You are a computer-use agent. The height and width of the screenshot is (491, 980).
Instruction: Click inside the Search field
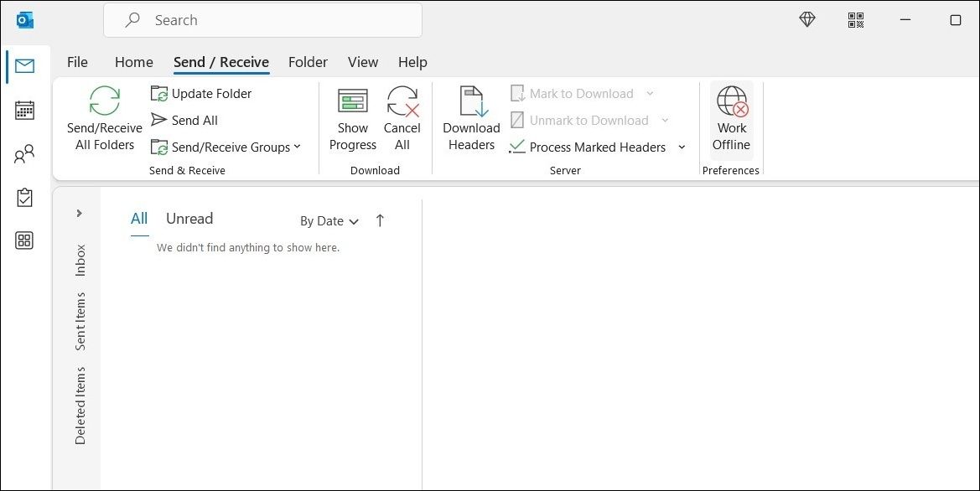[x=262, y=19]
